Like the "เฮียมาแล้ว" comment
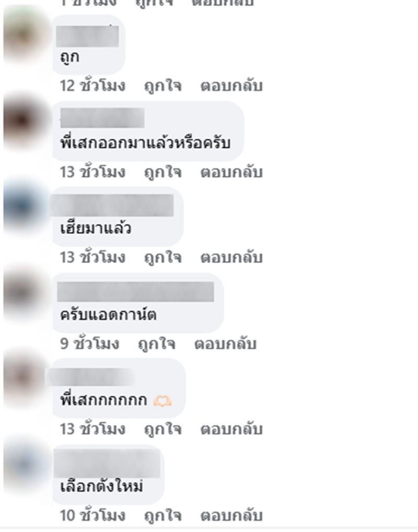This screenshot has width=418, height=532. tap(163, 257)
